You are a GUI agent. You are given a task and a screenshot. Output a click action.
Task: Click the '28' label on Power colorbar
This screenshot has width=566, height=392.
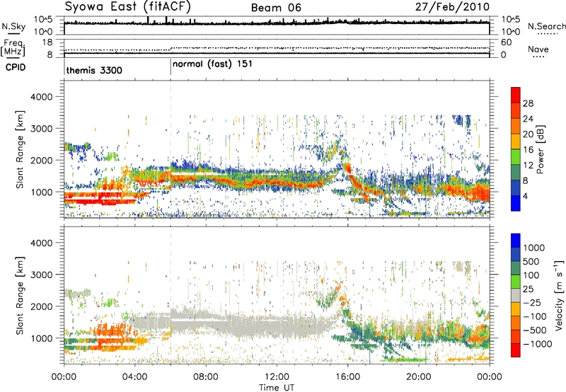(x=528, y=103)
